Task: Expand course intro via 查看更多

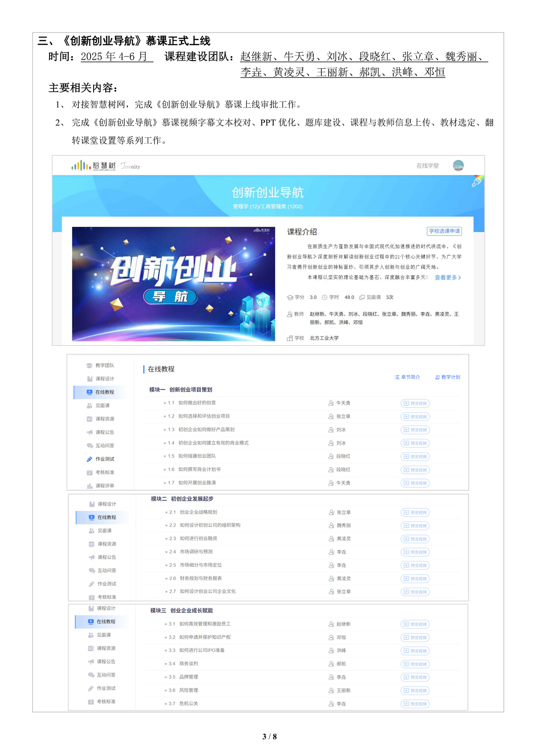Action: tap(448, 278)
